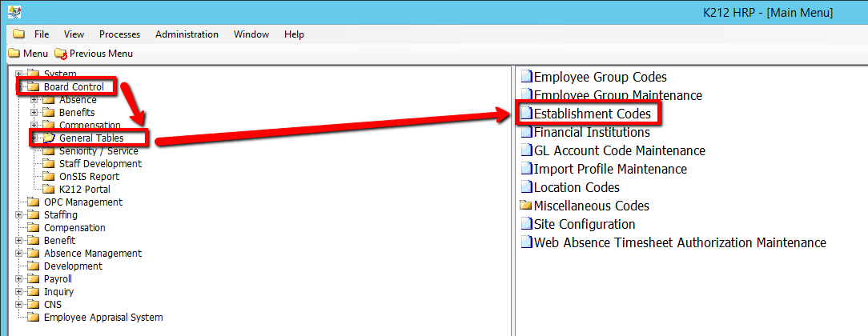
Task: Open the Establishment Codes document icon
Action: (526, 114)
